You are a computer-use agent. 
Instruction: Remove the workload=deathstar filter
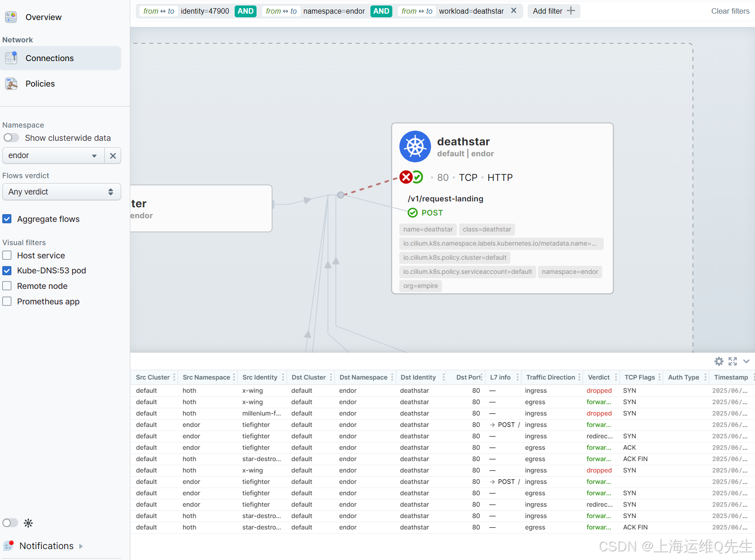coord(514,10)
